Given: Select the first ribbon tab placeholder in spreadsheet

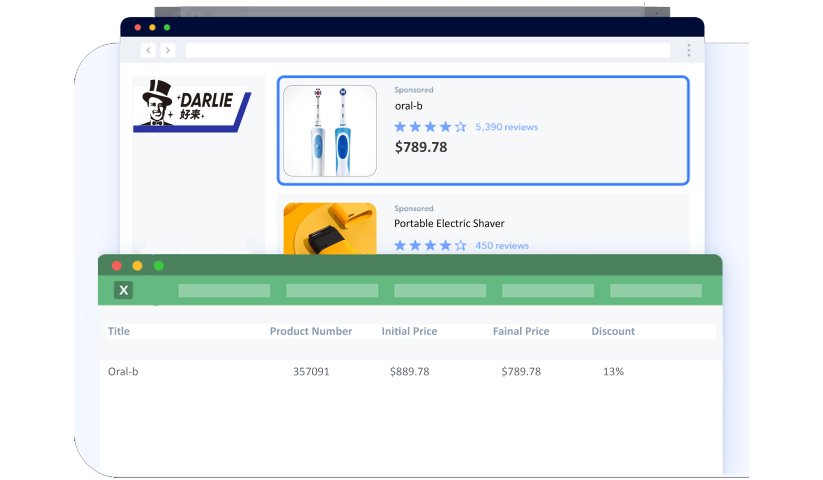Looking at the screenshot, I should tap(224, 291).
